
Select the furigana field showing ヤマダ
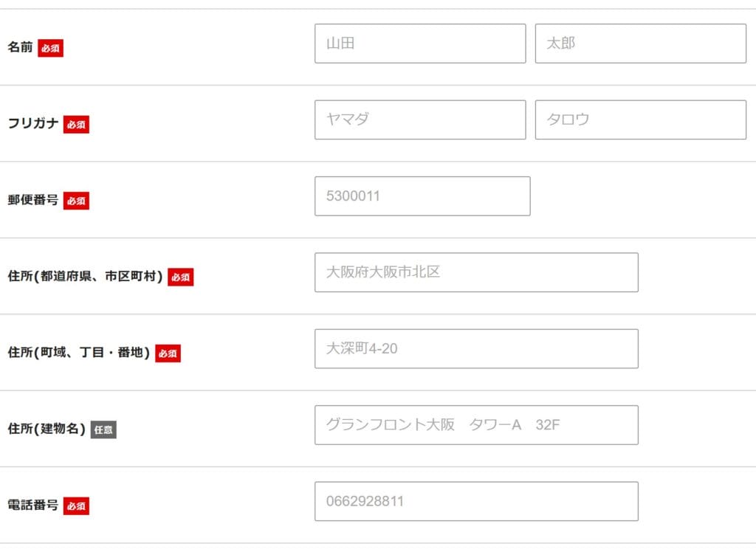[x=420, y=120]
